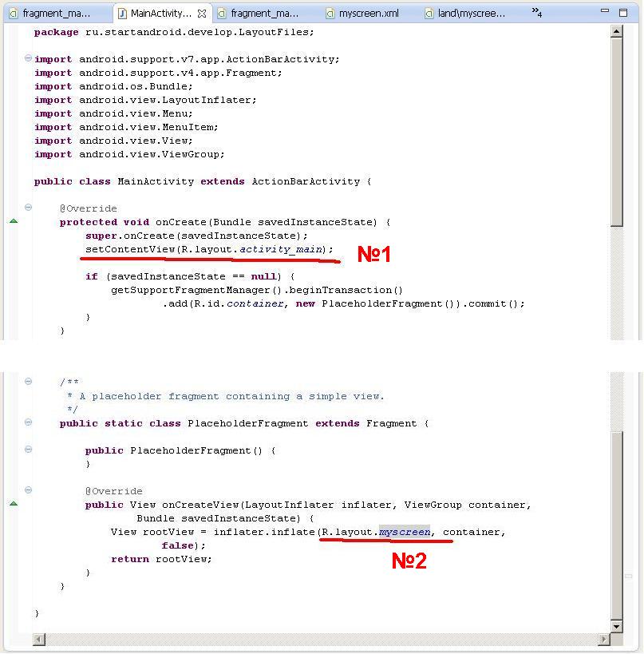Viewport: 644px width, 654px height.
Task: Click the horizontal scrollbar right arrow
Action: coord(604,640)
